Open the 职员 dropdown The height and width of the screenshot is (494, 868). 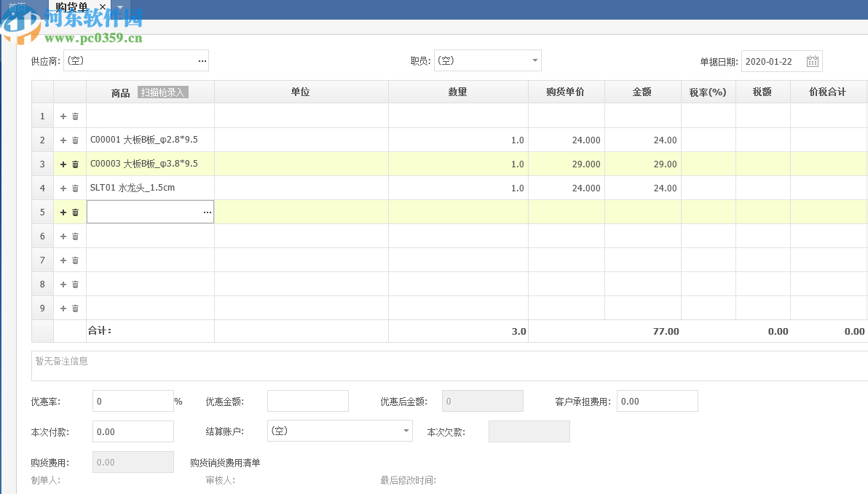pyautogui.click(x=534, y=61)
